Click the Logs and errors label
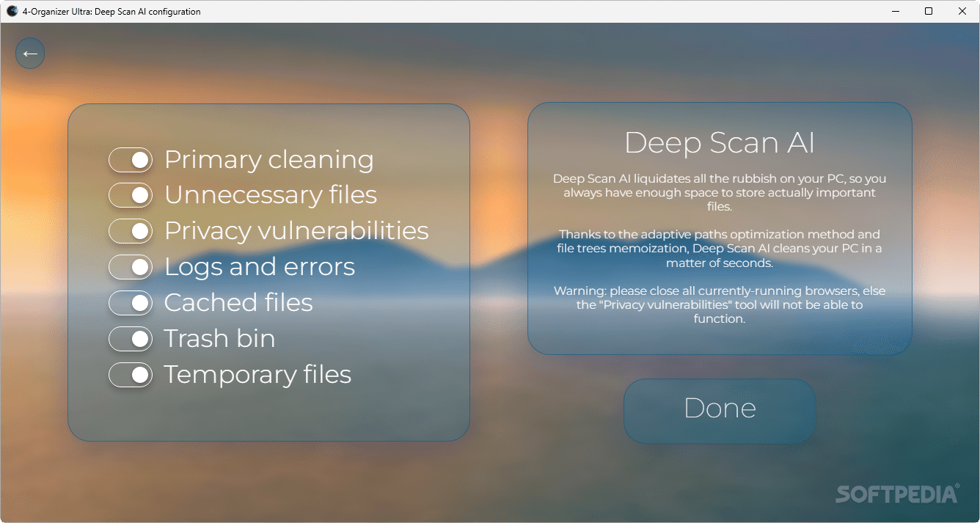This screenshot has width=980, height=523. tap(260, 267)
